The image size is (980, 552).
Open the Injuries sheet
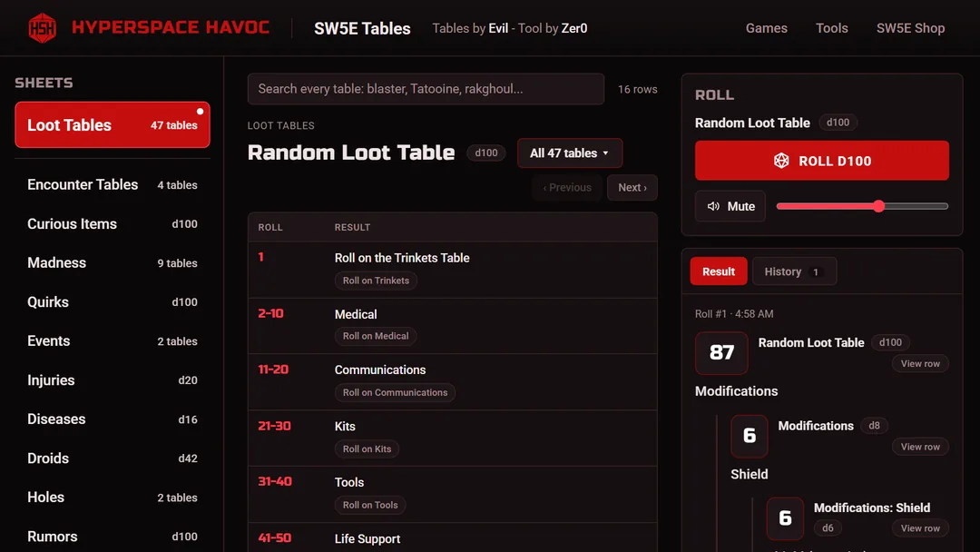(x=113, y=380)
